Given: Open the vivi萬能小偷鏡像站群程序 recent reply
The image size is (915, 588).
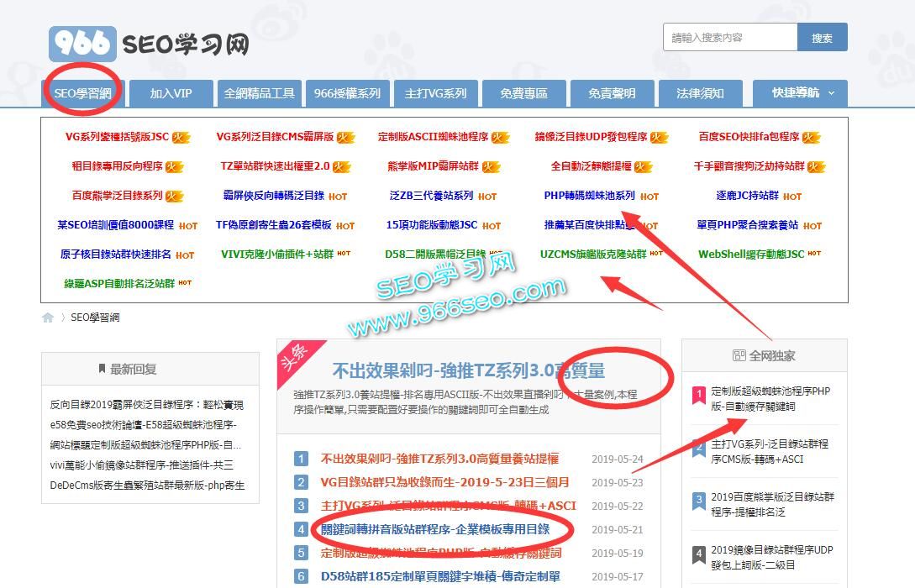Looking at the screenshot, I should [x=142, y=465].
